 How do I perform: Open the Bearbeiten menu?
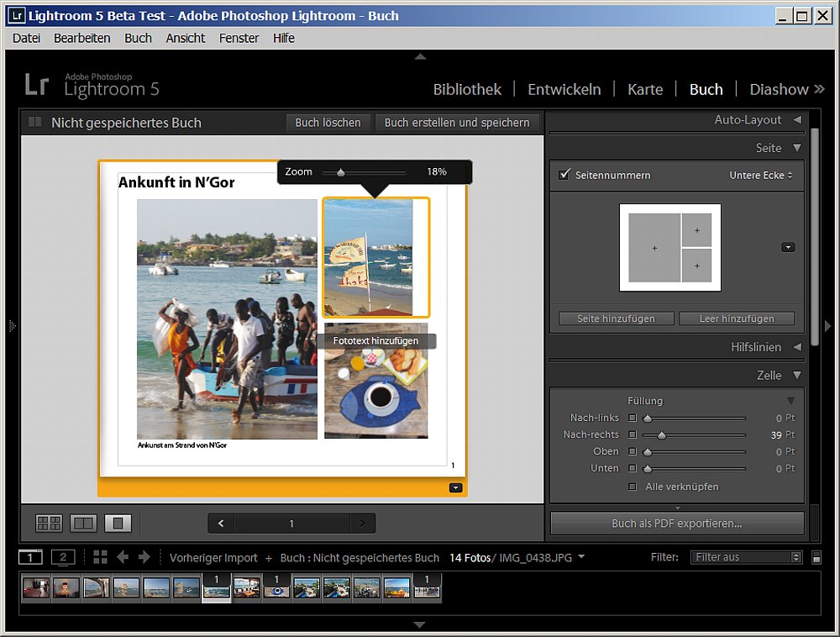coord(82,38)
